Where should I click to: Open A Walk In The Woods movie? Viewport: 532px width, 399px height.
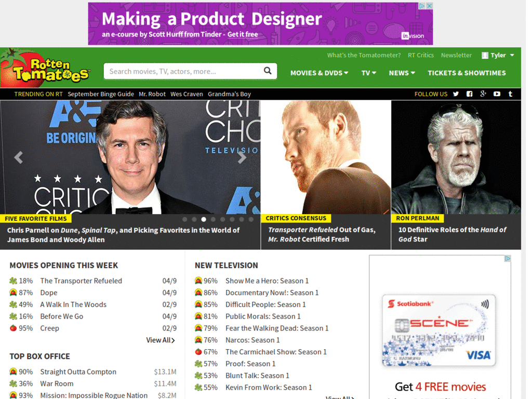tap(73, 304)
